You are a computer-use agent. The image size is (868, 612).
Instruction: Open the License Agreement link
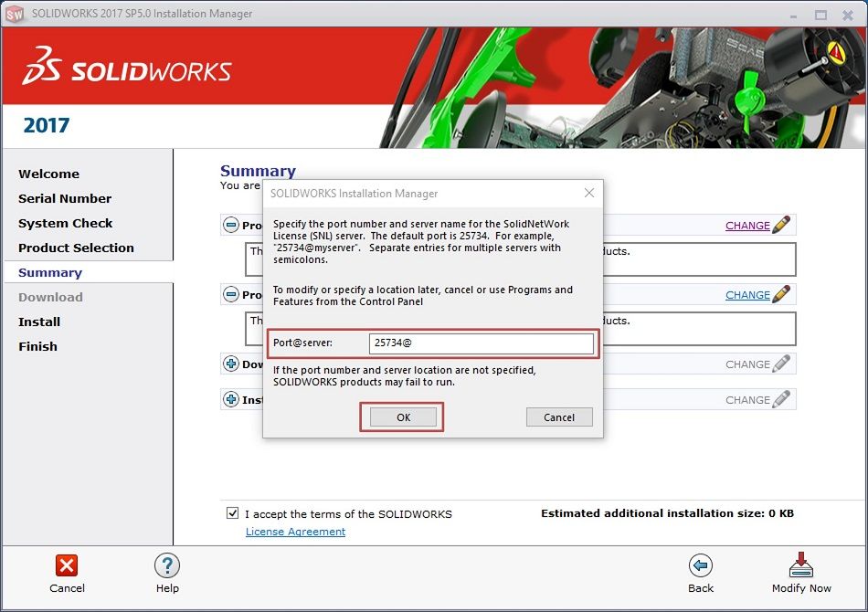tap(295, 532)
